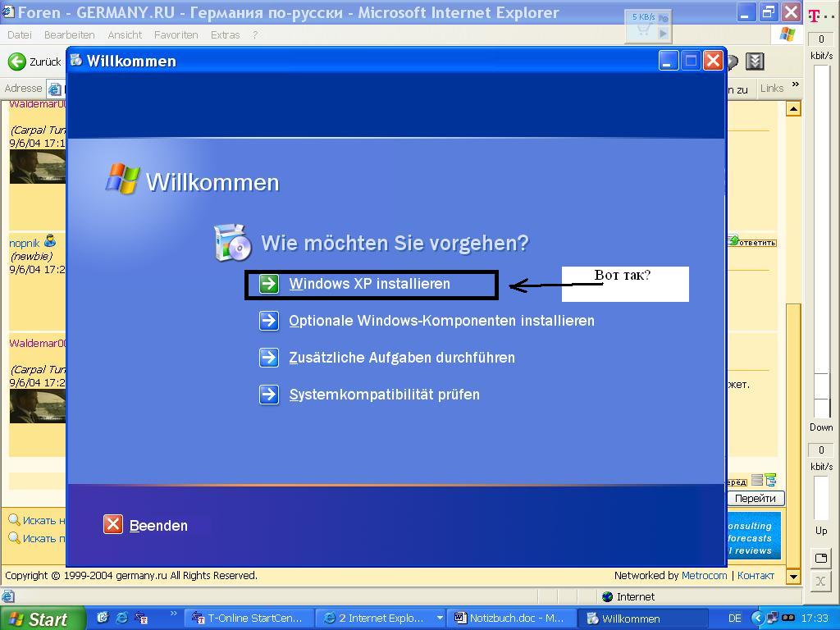The width and height of the screenshot is (840, 630).
Task: Expand hidden tray icons arrow
Action: [757, 619]
